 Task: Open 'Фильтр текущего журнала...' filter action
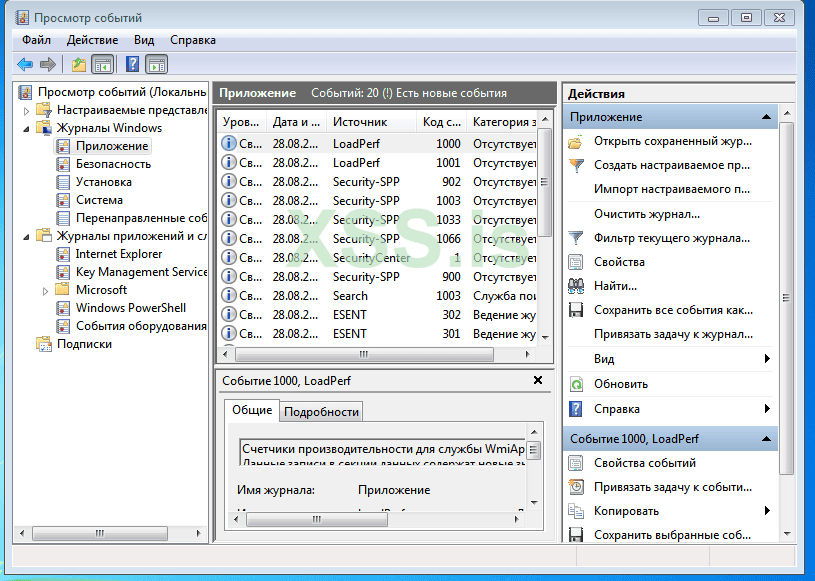click(670, 238)
